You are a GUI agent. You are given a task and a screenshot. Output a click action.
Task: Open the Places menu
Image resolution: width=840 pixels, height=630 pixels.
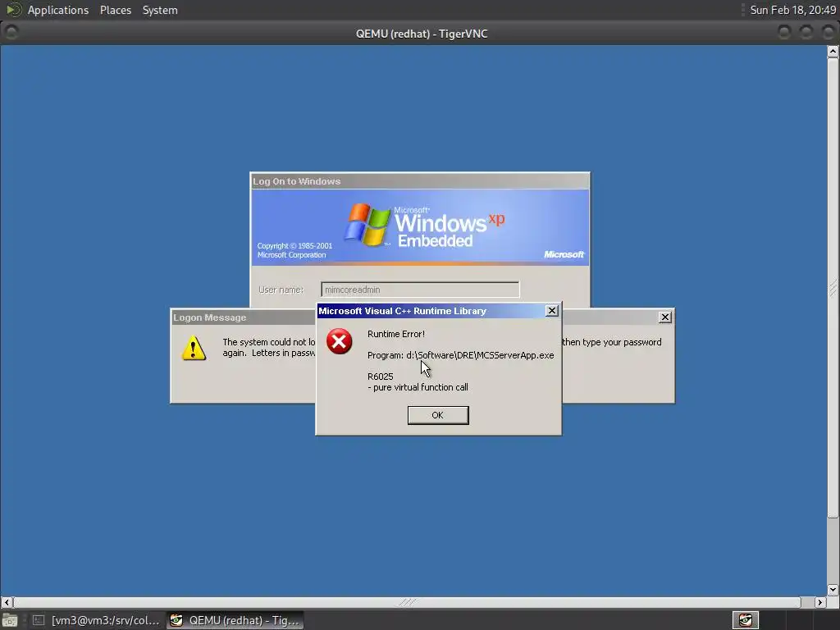click(116, 10)
